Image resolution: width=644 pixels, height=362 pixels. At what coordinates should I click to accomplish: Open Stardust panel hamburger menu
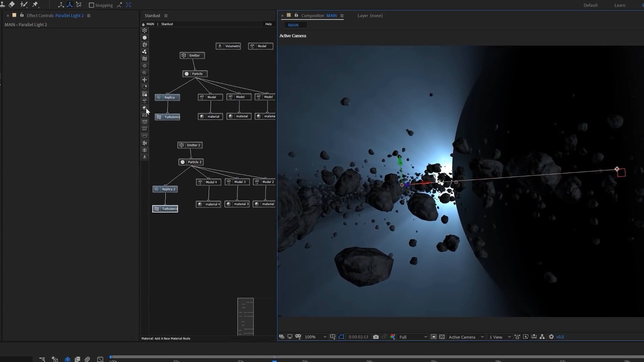pyautogui.click(x=166, y=15)
